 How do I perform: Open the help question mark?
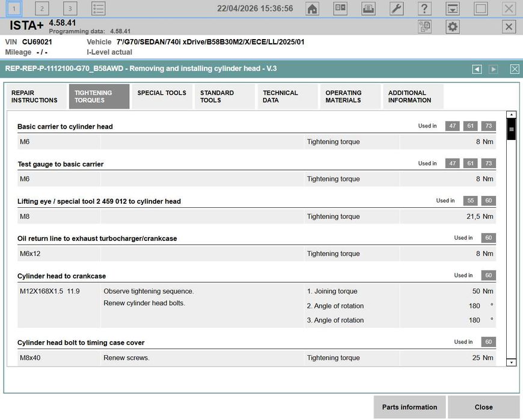pyautogui.click(x=424, y=8)
